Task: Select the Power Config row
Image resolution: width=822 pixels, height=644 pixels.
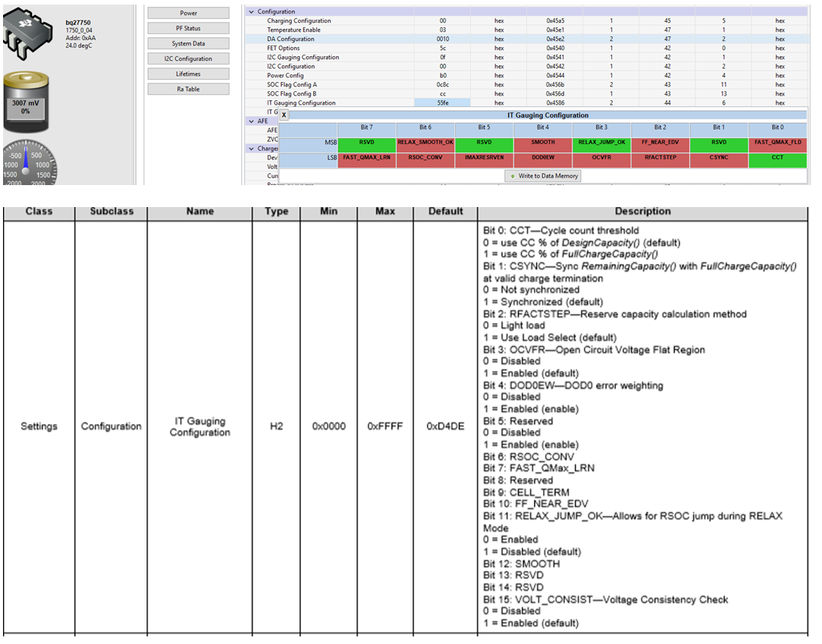Action: (527, 76)
